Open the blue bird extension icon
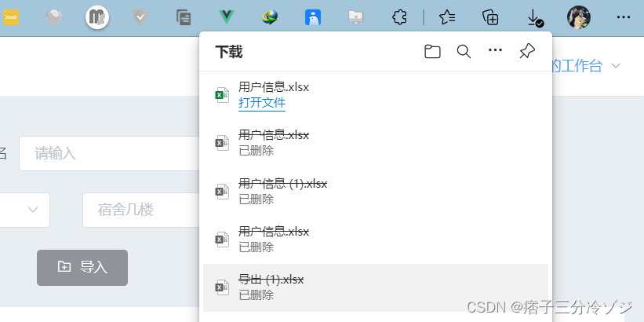 click(313, 17)
